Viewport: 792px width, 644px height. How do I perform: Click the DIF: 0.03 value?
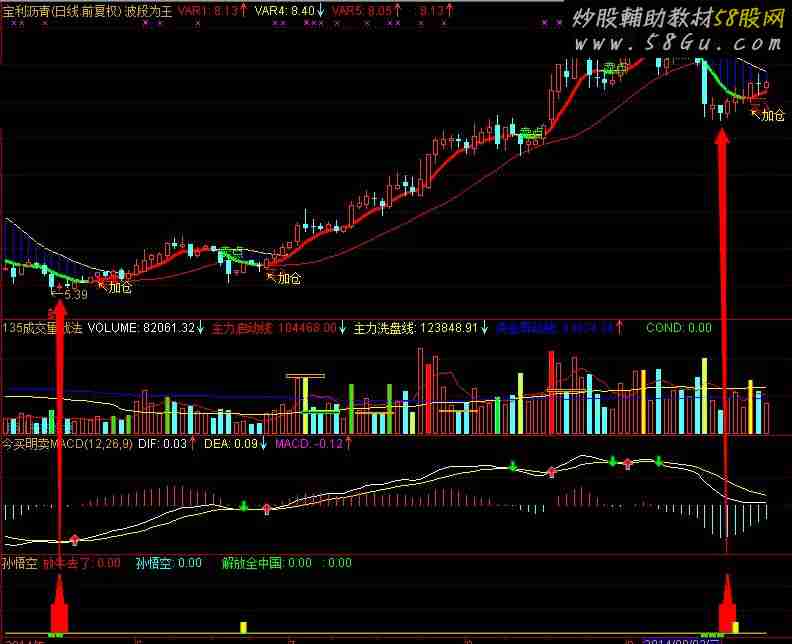[x=167, y=444]
